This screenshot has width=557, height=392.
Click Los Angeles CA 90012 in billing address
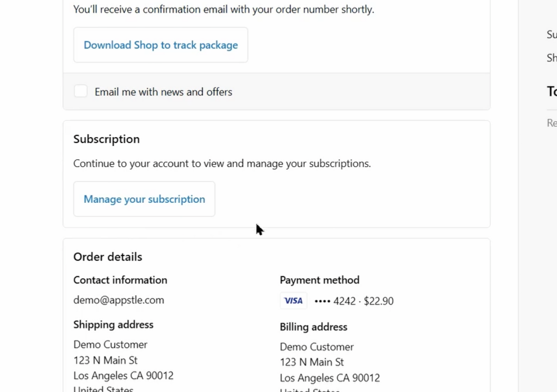point(330,378)
